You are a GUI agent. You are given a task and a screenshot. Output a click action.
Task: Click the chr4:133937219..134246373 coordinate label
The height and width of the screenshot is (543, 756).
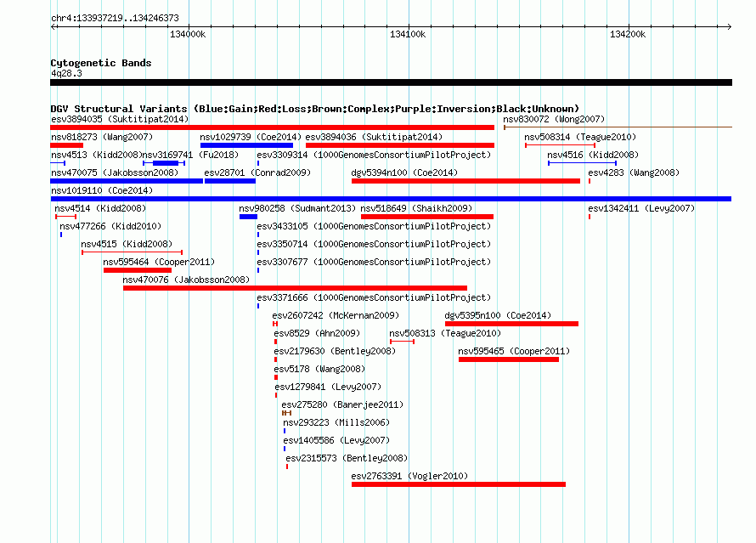coord(115,18)
